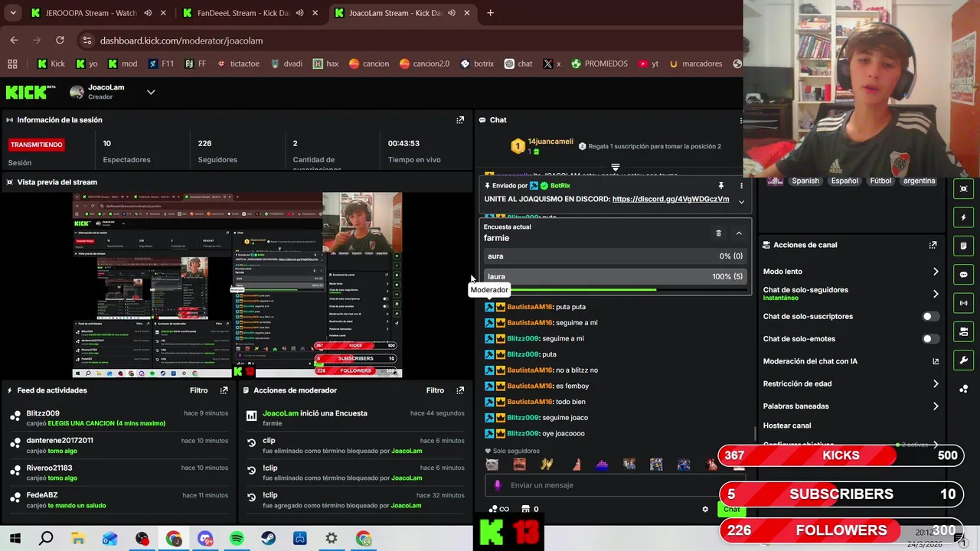Click the Kick logo in dashboard header
The width and height of the screenshot is (980, 551).
click(30, 92)
